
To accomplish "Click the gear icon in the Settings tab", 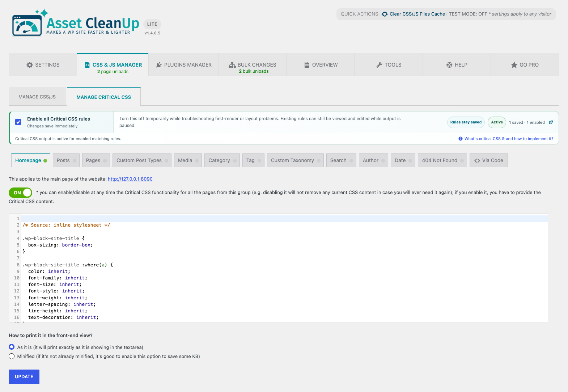I will (30, 65).
